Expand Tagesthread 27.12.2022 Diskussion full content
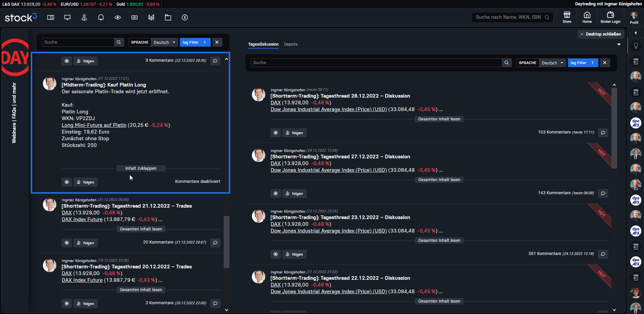 coord(439,180)
